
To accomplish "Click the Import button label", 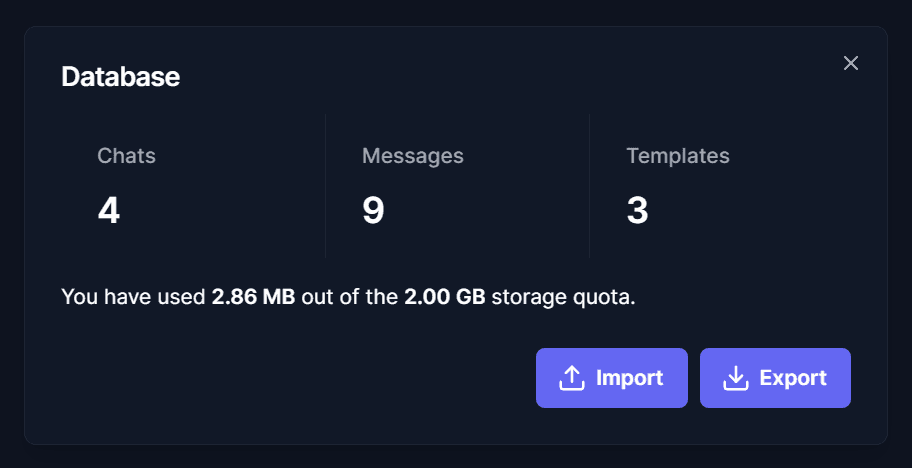I will [629, 378].
